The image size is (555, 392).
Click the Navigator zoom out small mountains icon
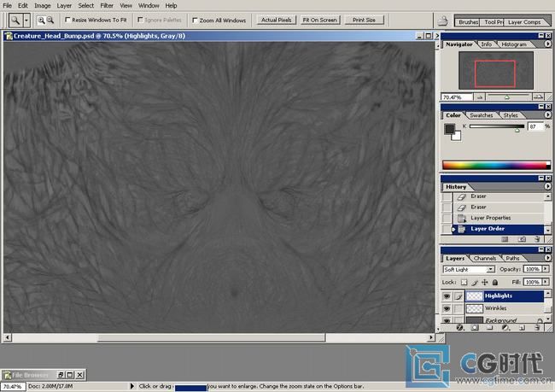tap(480, 97)
